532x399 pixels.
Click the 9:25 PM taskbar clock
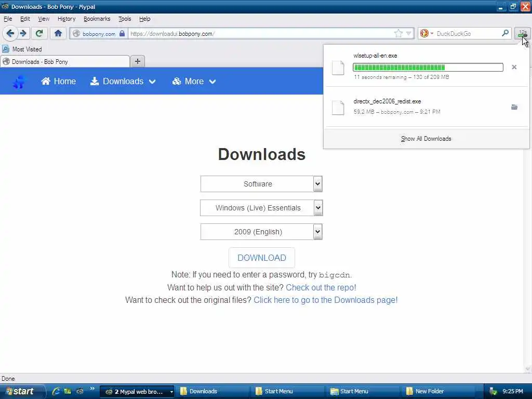tap(513, 392)
